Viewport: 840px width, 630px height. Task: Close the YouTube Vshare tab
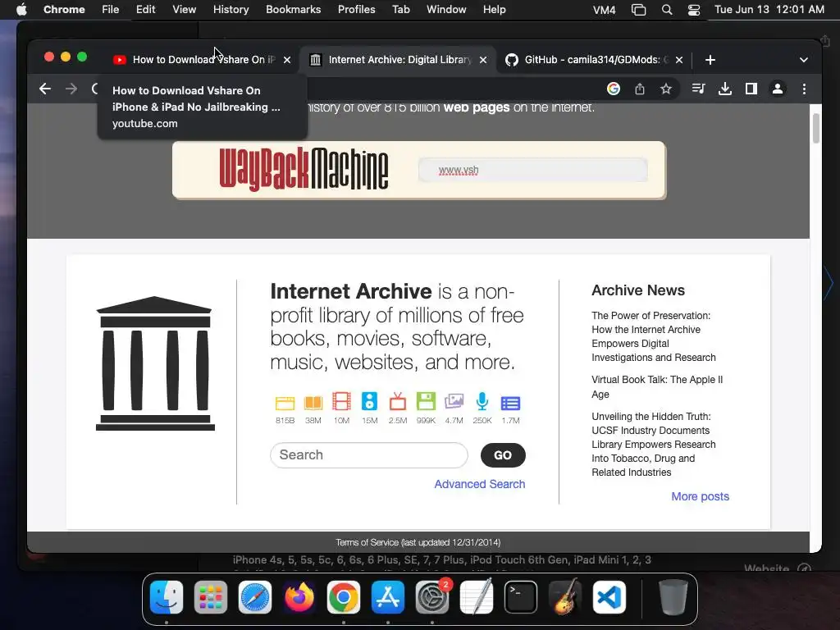(287, 60)
